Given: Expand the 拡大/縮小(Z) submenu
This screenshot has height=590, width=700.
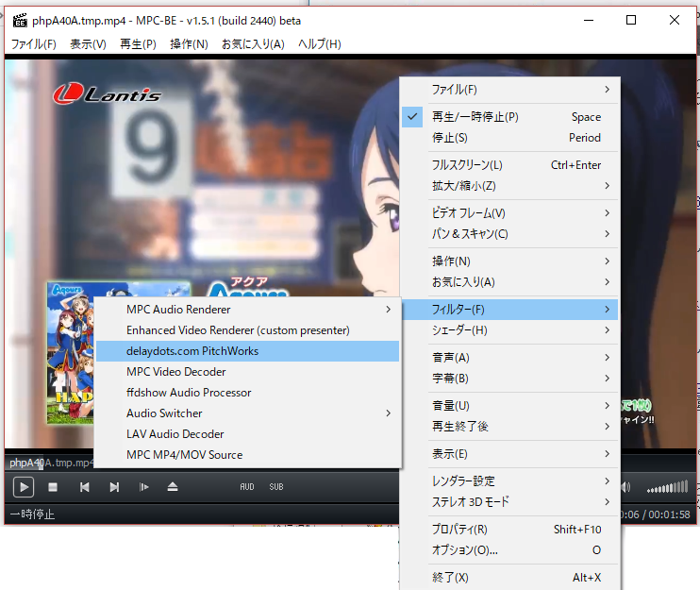Looking at the screenshot, I should [509, 186].
